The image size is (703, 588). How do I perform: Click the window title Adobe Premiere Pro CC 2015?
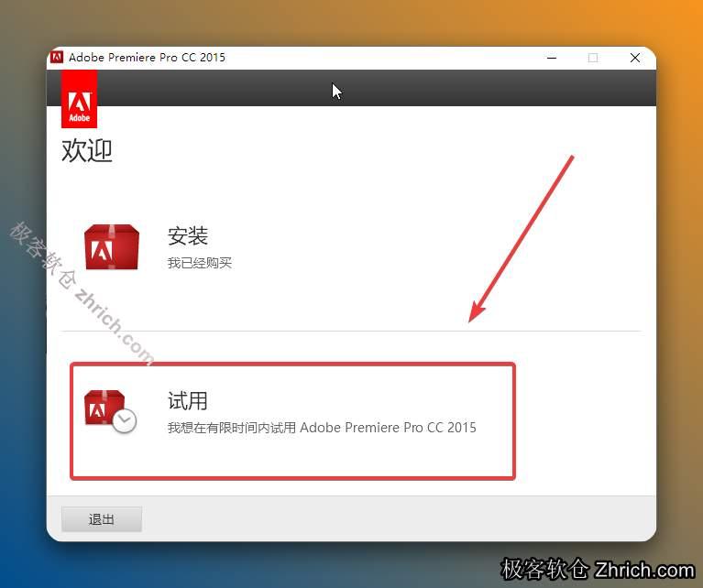click(x=147, y=58)
